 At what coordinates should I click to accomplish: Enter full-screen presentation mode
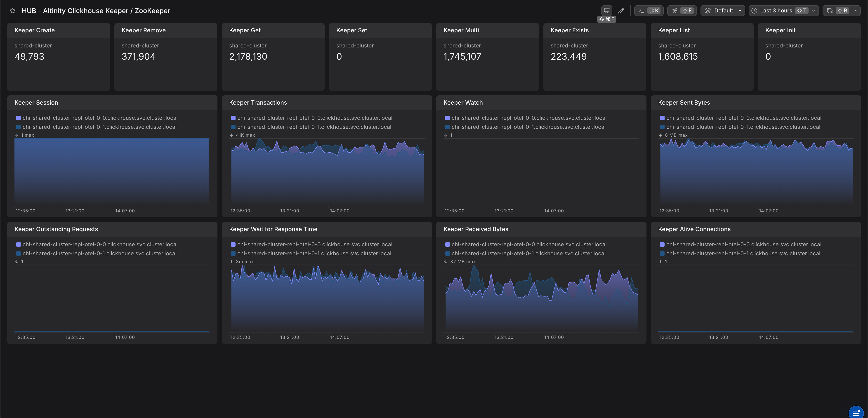click(606, 11)
